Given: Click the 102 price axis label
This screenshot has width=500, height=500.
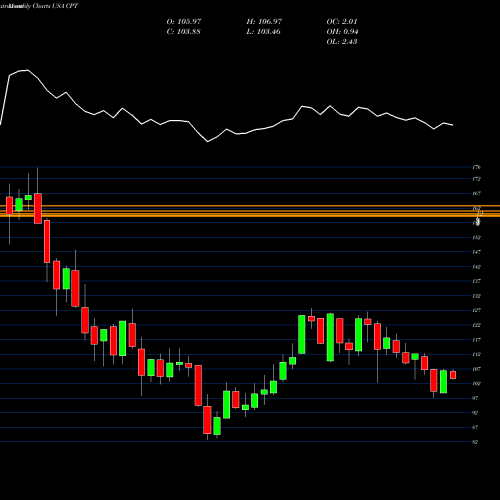Looking at the screenshot, I should coord(477,383).
